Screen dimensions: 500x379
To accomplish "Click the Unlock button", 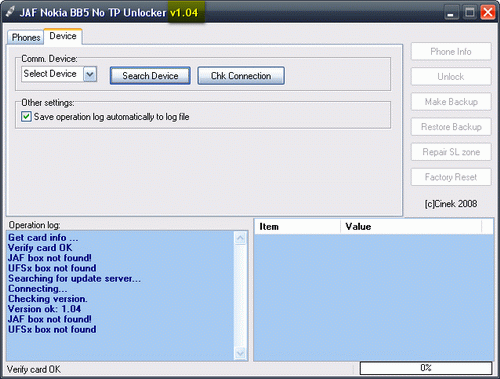I will tap(451, 77).
